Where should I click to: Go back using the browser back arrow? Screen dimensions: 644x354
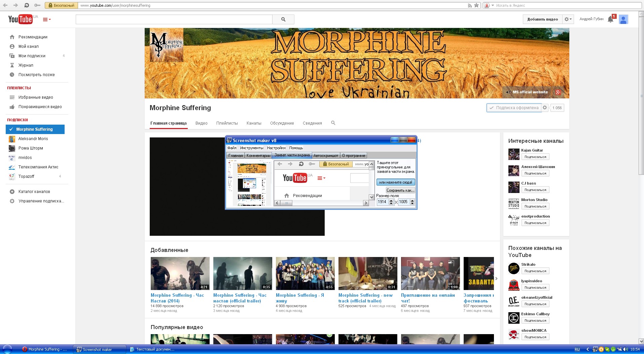click(5, 5)
